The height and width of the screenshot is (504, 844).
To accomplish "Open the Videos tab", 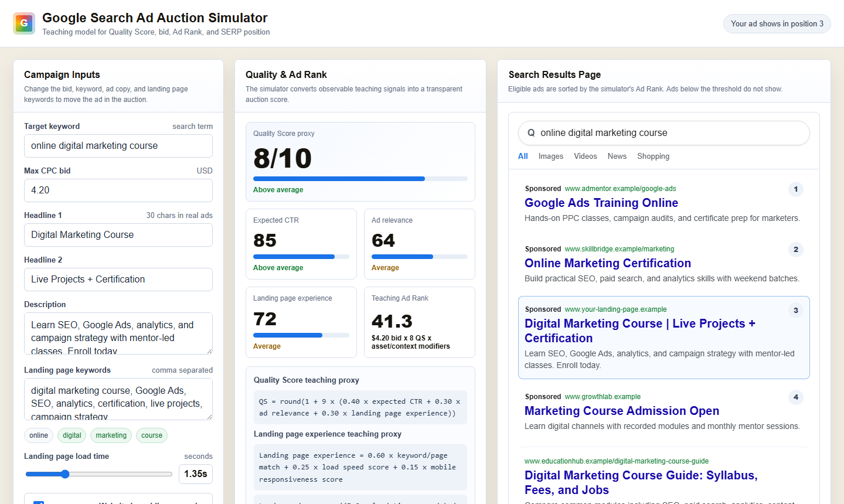I will click(x=586, y=156).
